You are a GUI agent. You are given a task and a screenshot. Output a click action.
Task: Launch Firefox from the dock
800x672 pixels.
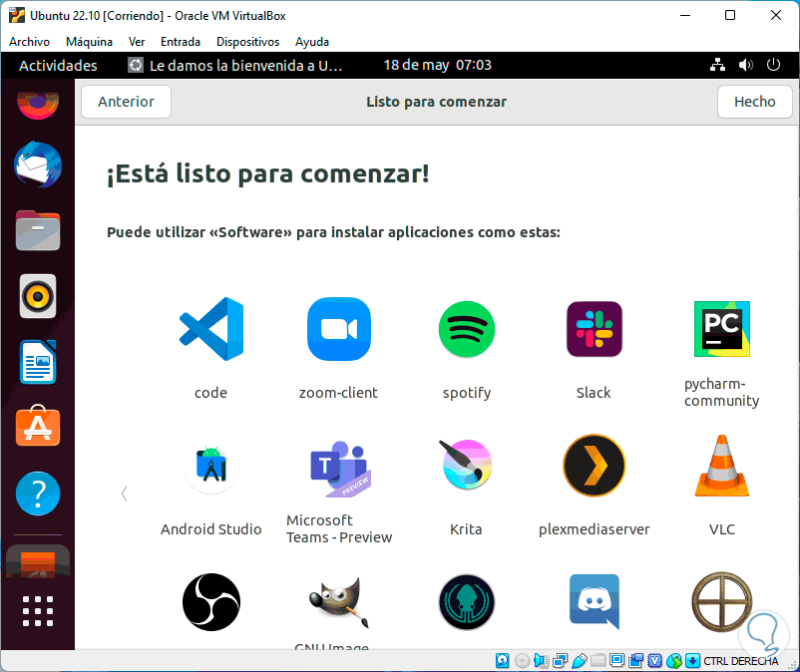point(38,105)
